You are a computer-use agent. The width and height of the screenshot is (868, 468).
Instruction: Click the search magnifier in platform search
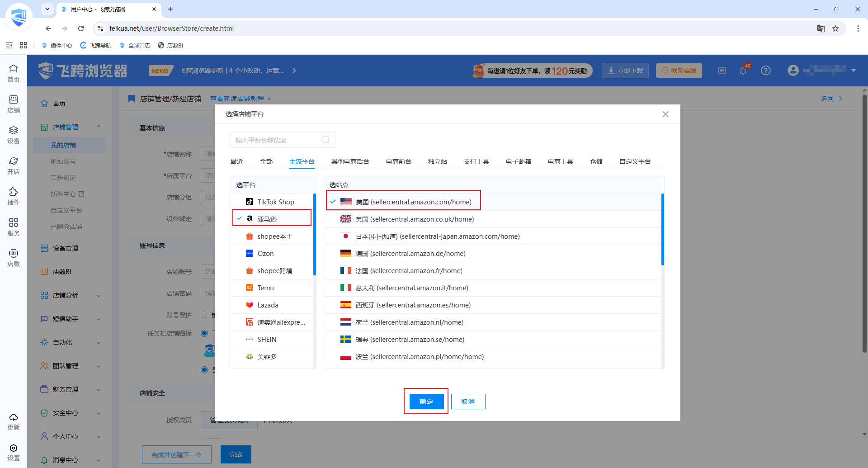pos(325,140)
